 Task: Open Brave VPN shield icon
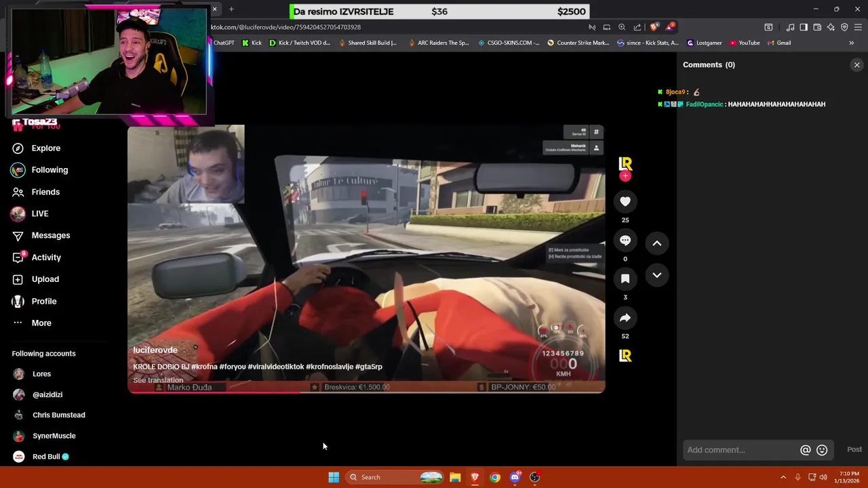pyautogui.click(x=844, y=27)
